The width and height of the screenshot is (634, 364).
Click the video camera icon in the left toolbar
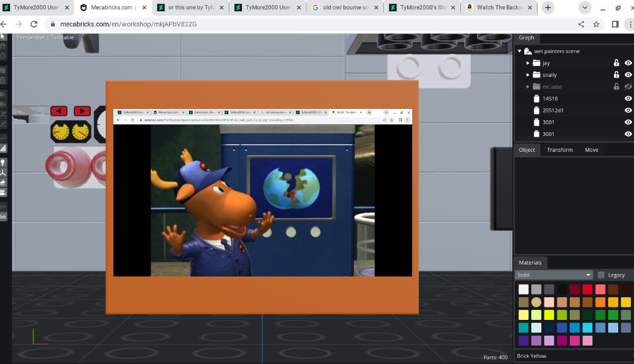3,192
